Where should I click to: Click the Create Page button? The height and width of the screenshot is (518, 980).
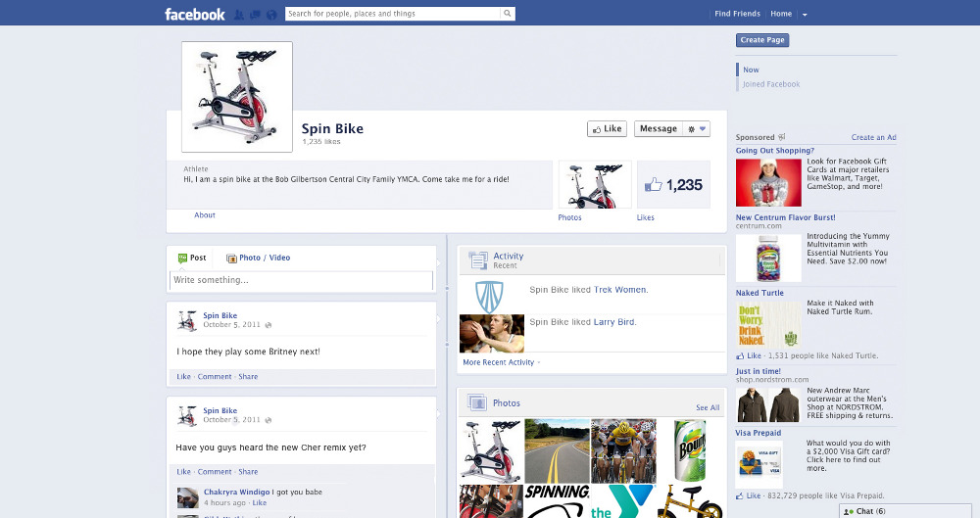pyautogui.click(x=761, y=40)
